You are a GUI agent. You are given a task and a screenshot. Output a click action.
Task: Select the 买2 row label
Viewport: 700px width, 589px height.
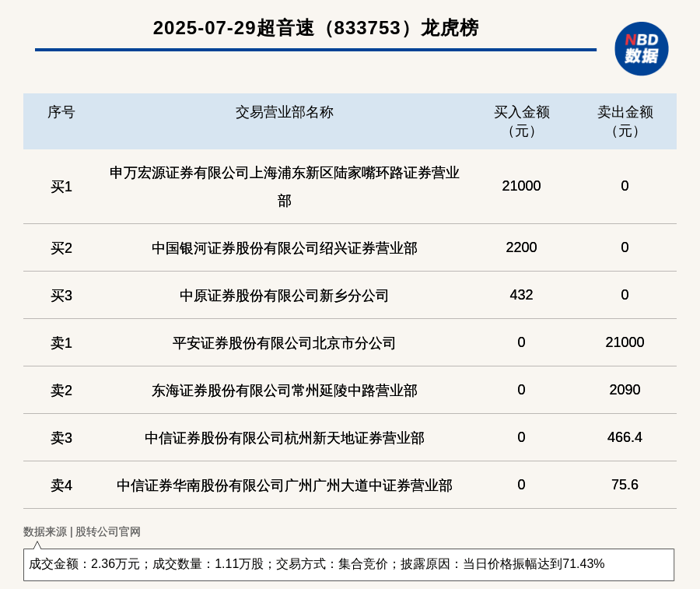coord(61,248)
